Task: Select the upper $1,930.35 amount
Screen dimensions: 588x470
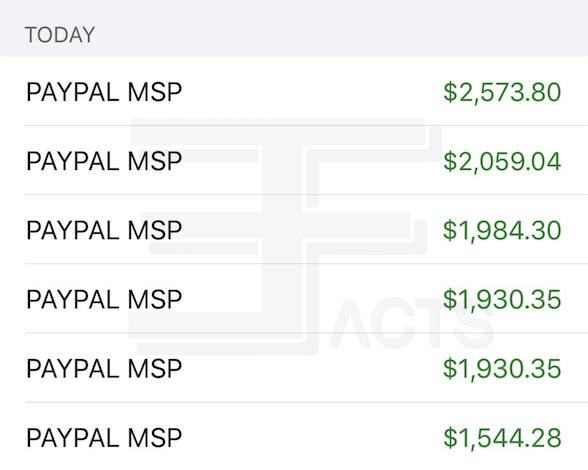Action: pos(502,299)
